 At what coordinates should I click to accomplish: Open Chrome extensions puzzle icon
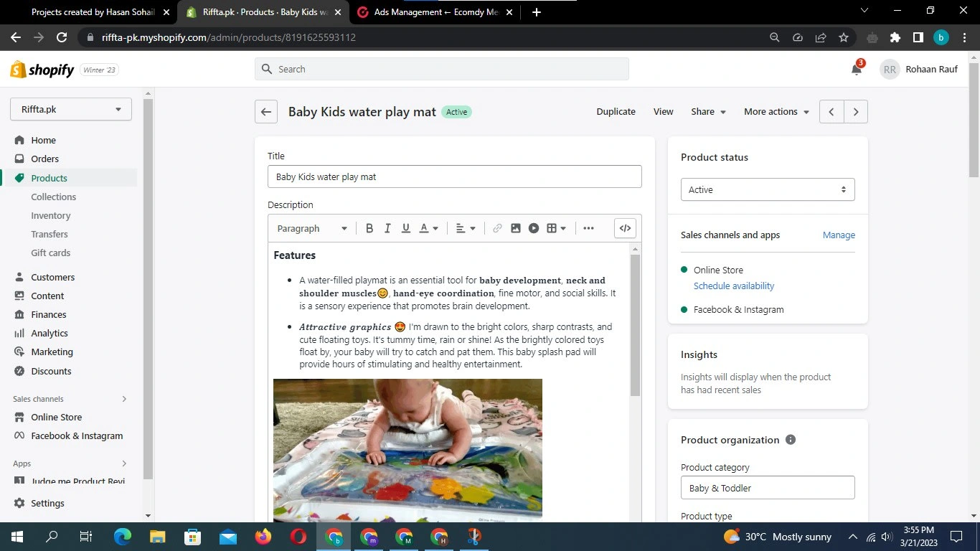point(895,37)
